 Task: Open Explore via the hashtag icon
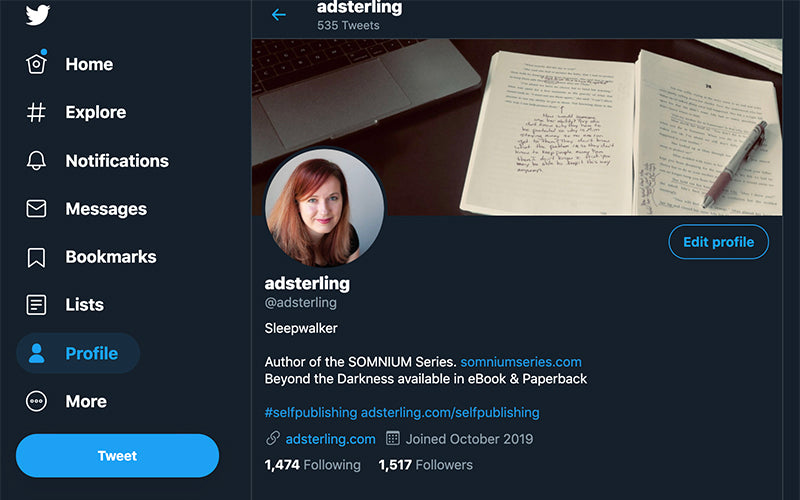37,112
